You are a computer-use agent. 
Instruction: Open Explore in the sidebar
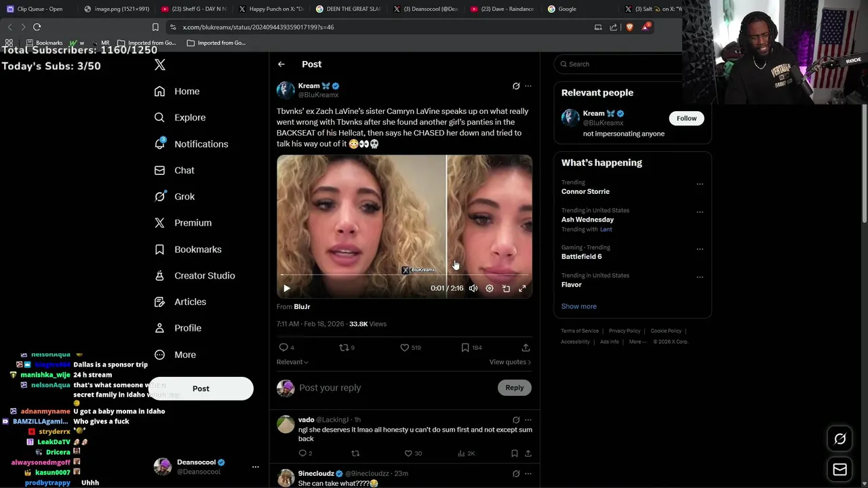180,117
